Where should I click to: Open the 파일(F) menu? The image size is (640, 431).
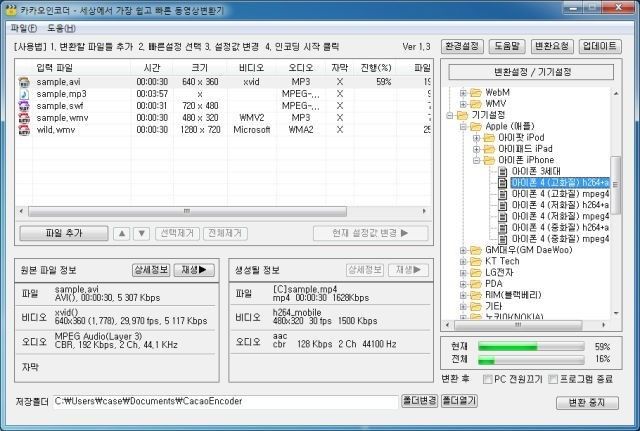pyautogui.click(x=23, y=28)
